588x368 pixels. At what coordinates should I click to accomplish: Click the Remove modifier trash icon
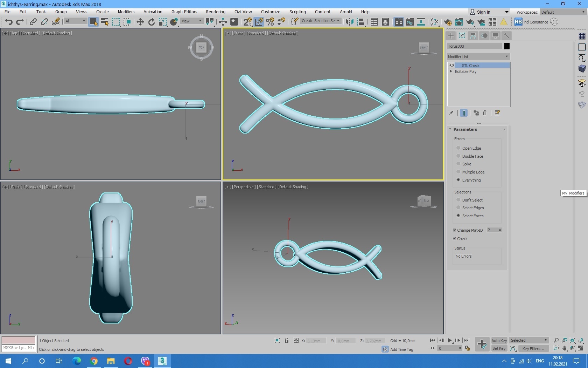[485, 113]
